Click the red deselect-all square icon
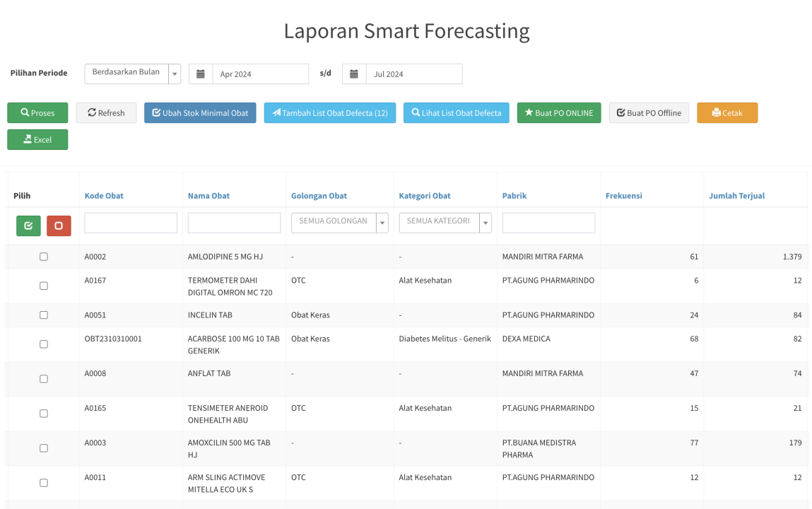Image resolution: width=812 pixels, height=509 pixels. click(59, 226)
